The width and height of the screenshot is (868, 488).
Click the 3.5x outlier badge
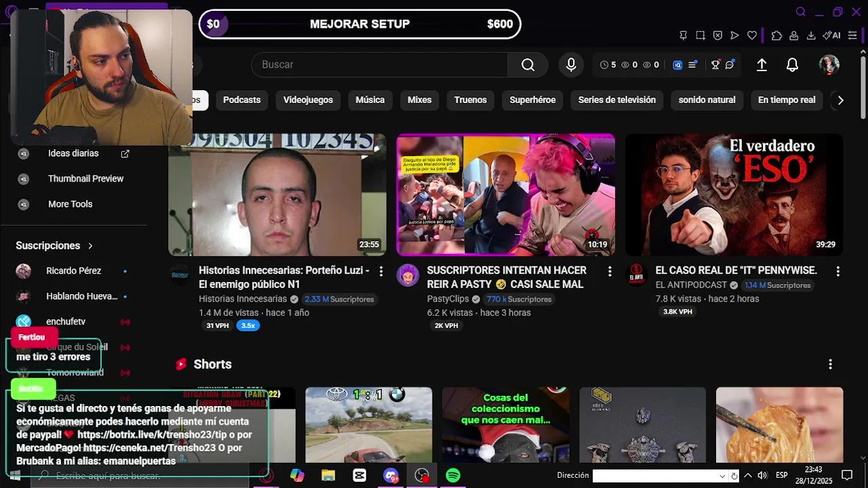[x=248, y=325]
